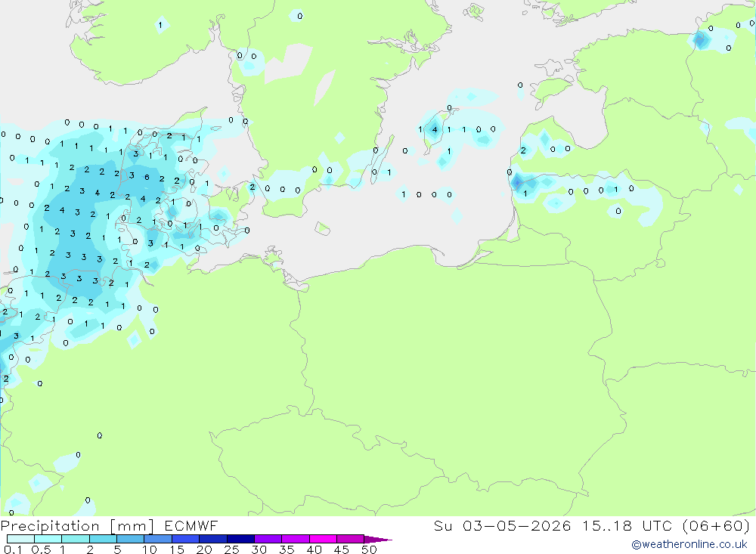756x554 pixels.
Task: Click the '0.5' legend scale label
Action: (x=41, y=549)
